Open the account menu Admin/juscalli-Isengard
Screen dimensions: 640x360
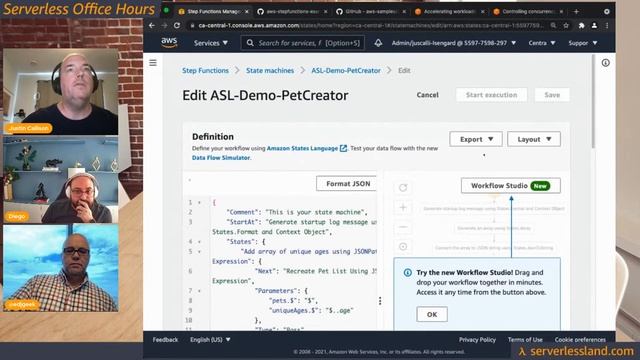pos(453,43)
